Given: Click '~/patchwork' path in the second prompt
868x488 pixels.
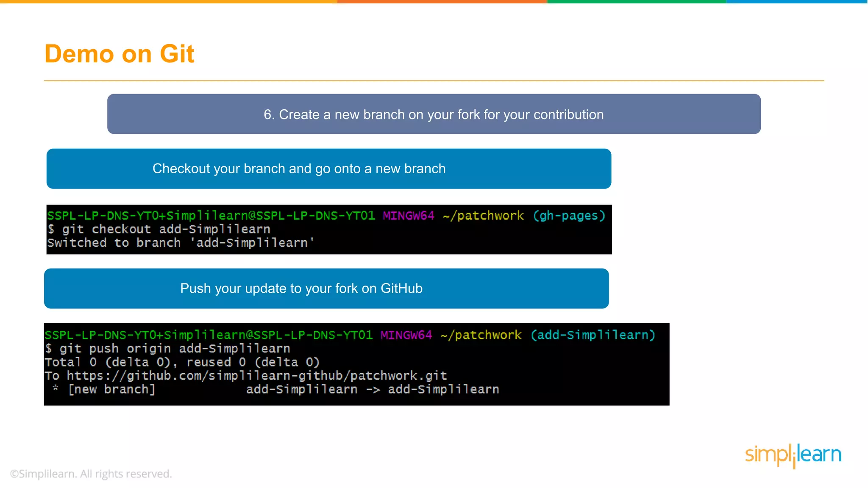Looking at the screenshot, I should click(481, 335).
